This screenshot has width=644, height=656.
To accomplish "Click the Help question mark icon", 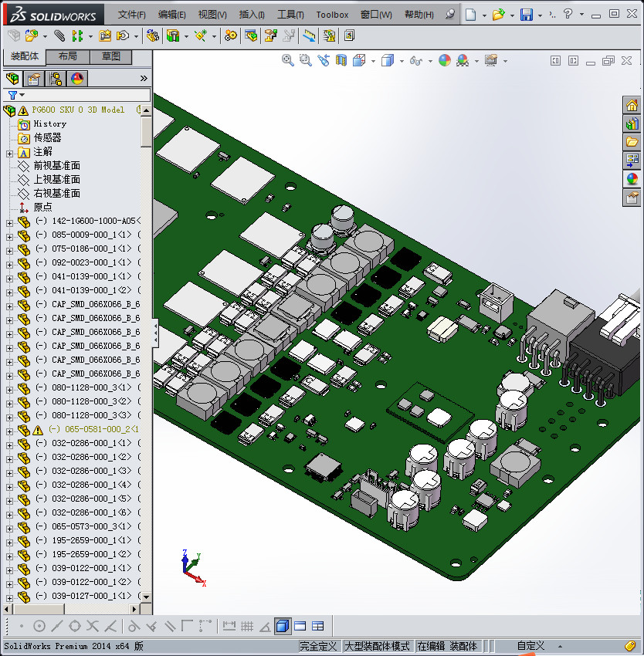I will click(x=568, y=14).
